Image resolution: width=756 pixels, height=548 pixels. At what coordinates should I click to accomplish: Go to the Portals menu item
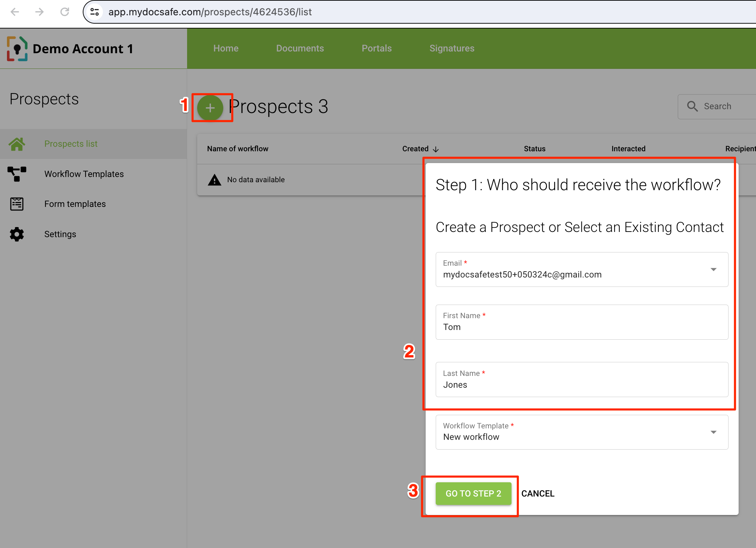tap(377, 48)
